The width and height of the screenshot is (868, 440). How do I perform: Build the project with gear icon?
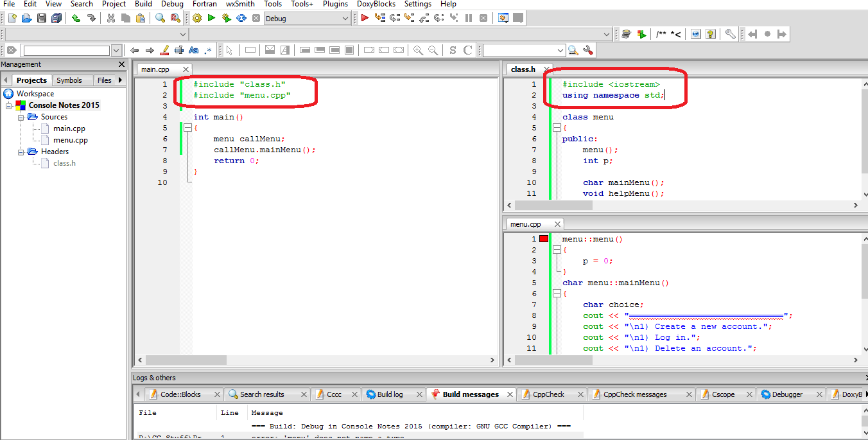(196, 18)
